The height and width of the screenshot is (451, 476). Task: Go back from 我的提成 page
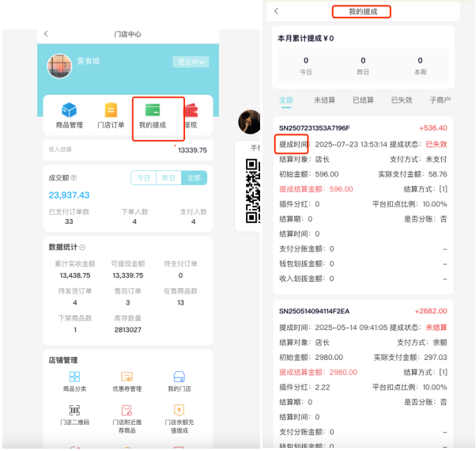pos(276,11)
